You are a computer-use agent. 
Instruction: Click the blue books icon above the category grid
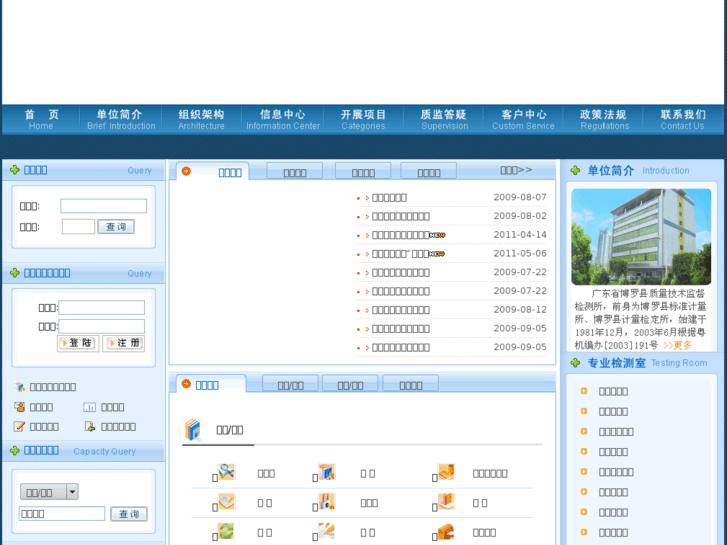(x=193, y=429)
